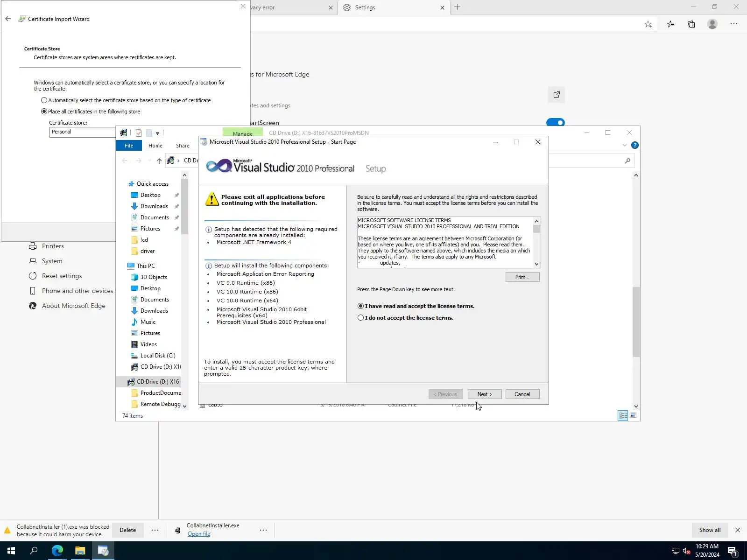
Task: Select 'I do not accept the license terms'
Action: pyautogui.click(x=360, y=318)
